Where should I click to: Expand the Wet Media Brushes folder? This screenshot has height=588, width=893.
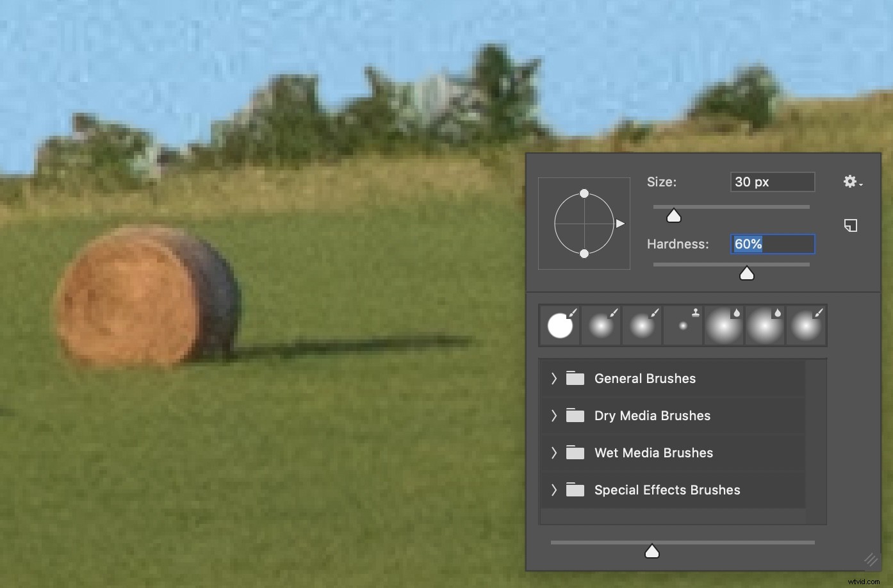point(553,453)
